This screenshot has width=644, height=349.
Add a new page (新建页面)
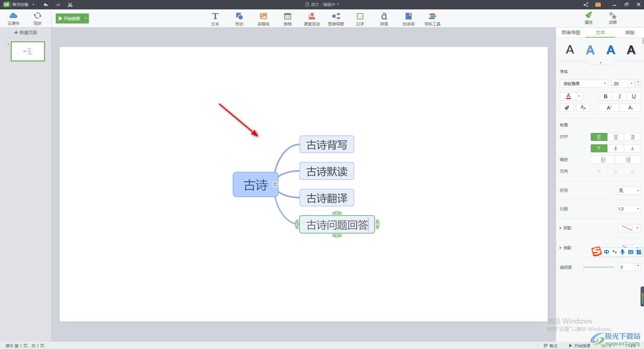tap(25, 33)
